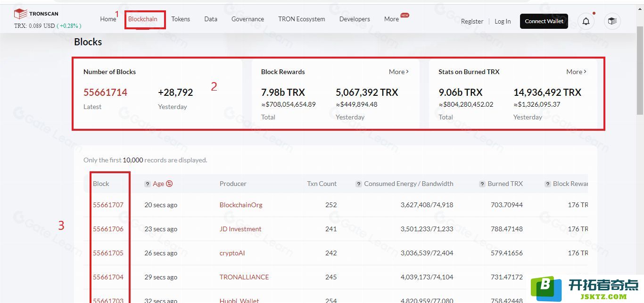The height and width of the screenshot is (303, 644).
Task: Click the Log In link
Action: pos(503,21)
